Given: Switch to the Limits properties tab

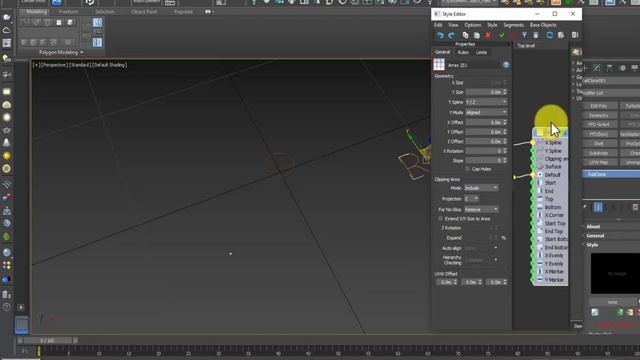Looking at the screenshot, I should 481,53.
